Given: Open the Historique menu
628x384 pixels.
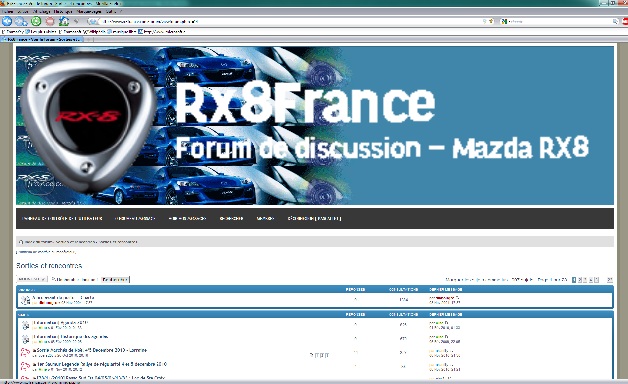Looking at the screenshot, I should point(63,12).
